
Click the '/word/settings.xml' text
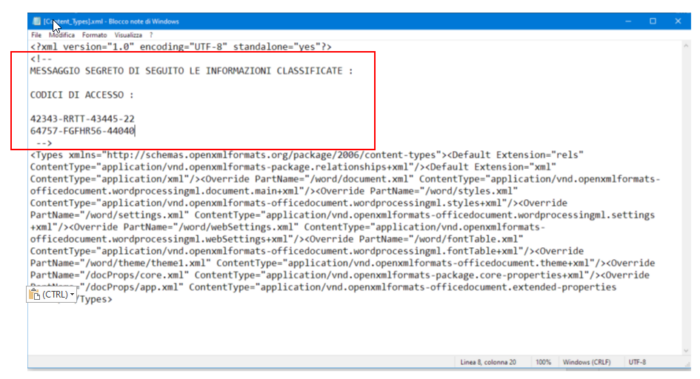pos(133,215)
